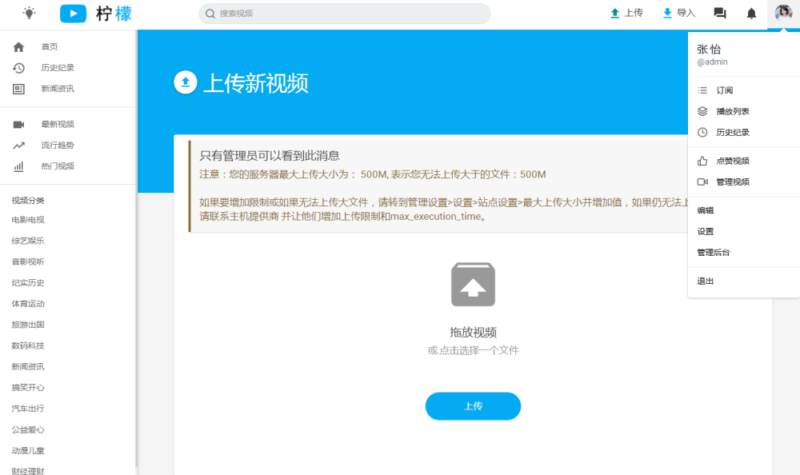The height and width of the screenshot is (475, 800).
Task: Click the round upload icon beside 上传新视频
Action: (x=185, y=82)
